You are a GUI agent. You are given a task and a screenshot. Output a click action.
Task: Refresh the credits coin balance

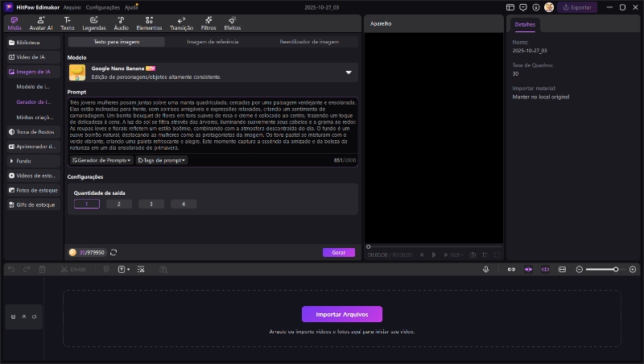point(114,252)
